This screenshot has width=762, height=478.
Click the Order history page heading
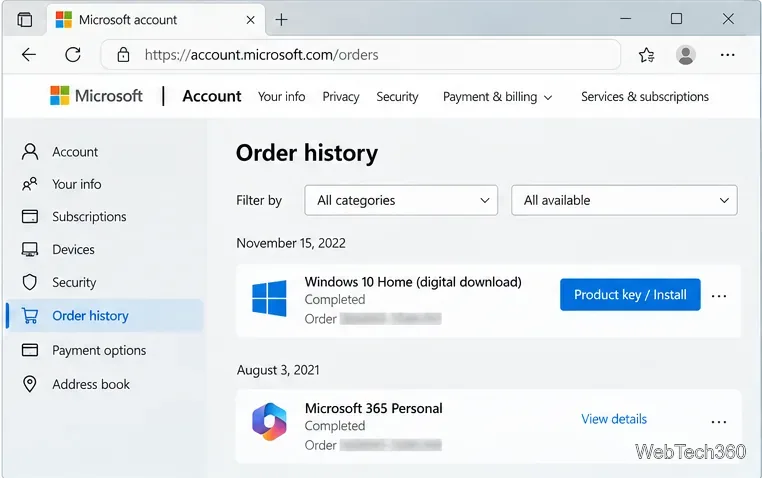(307, 153)
